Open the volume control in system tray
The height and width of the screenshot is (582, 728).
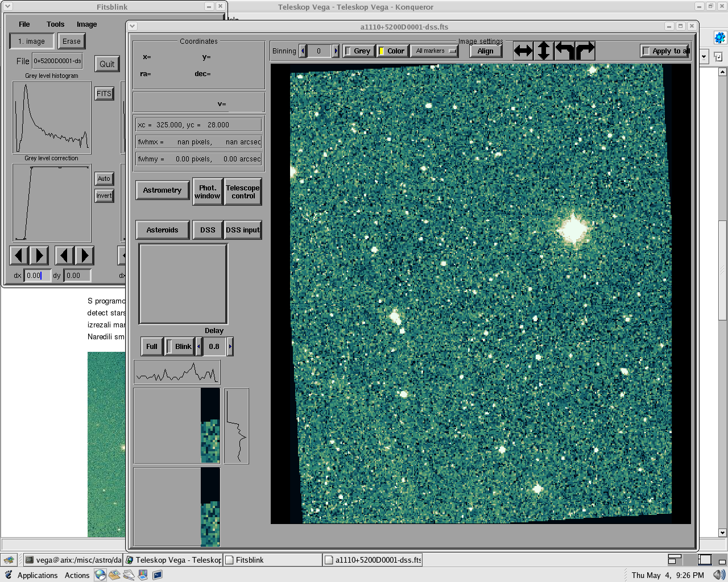tap(719, 575)
